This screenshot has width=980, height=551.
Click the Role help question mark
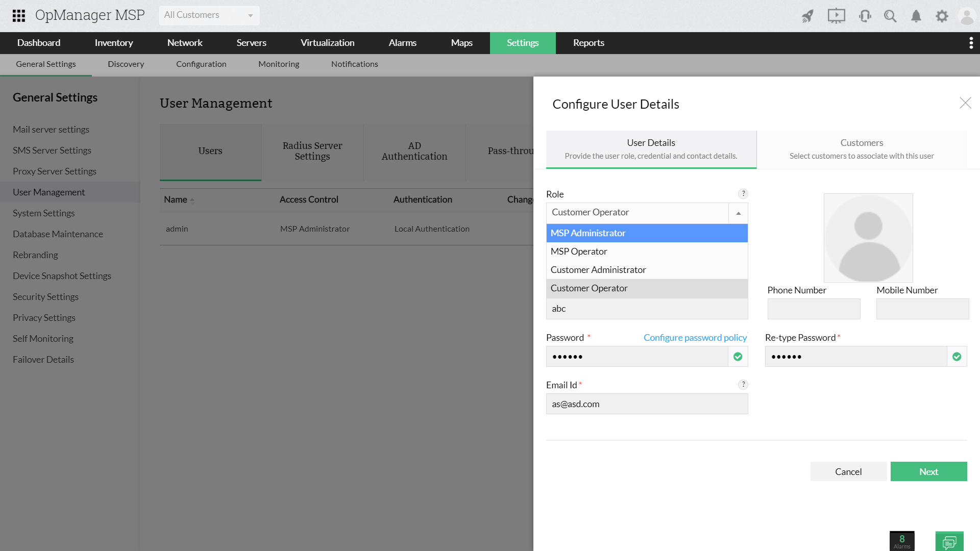click(743, 193)
